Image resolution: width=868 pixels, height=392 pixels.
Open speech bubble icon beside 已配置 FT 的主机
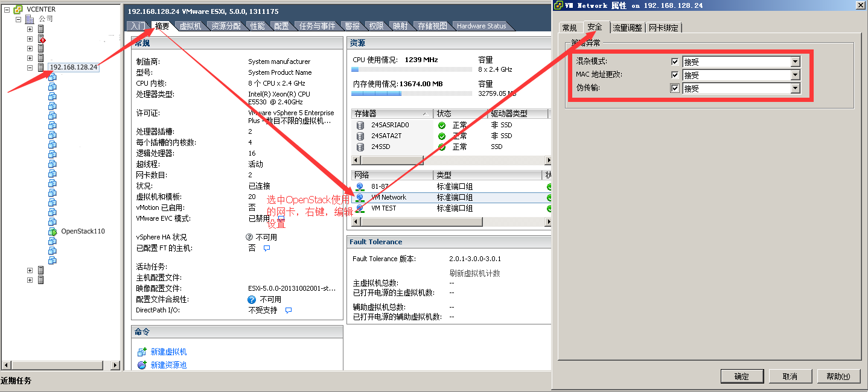pyautogui.click(x=267, y=248)
